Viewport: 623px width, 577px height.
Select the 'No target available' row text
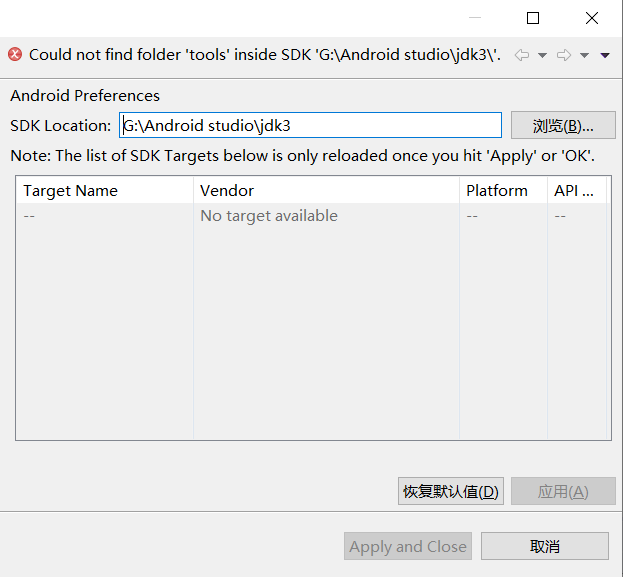269,216
